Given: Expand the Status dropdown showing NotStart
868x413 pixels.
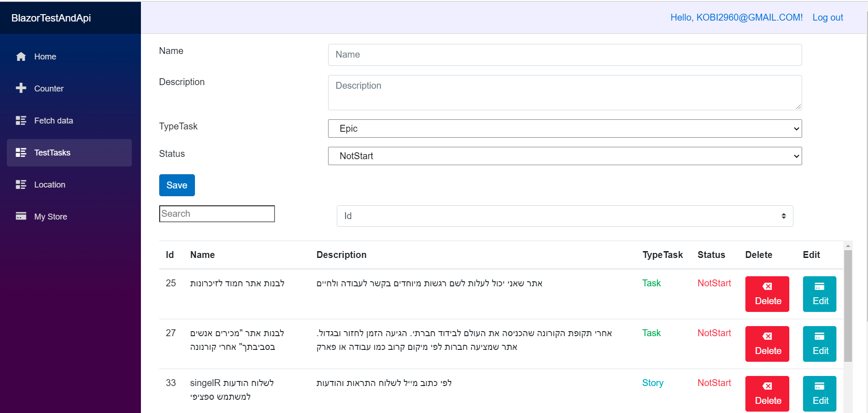Looking at the screenshot, I should (x=565, y=156).
